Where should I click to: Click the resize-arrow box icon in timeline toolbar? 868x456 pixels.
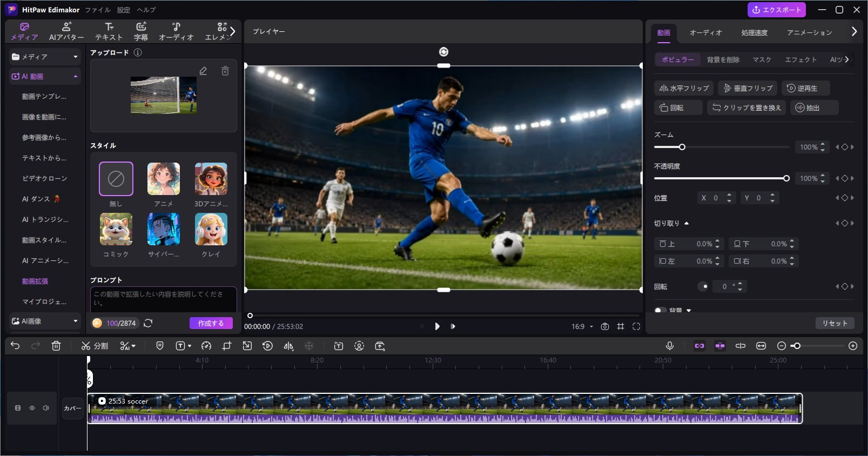pos(247,346)
